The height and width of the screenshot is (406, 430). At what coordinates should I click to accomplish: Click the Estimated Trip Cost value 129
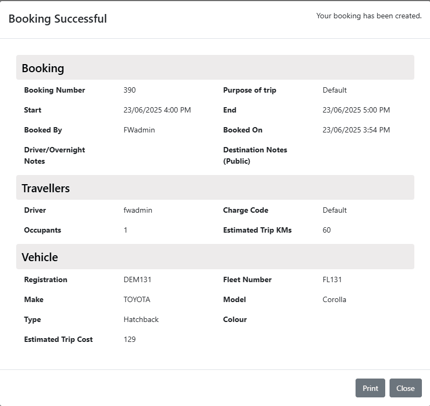pyautogui.click(x=130, y=339)
